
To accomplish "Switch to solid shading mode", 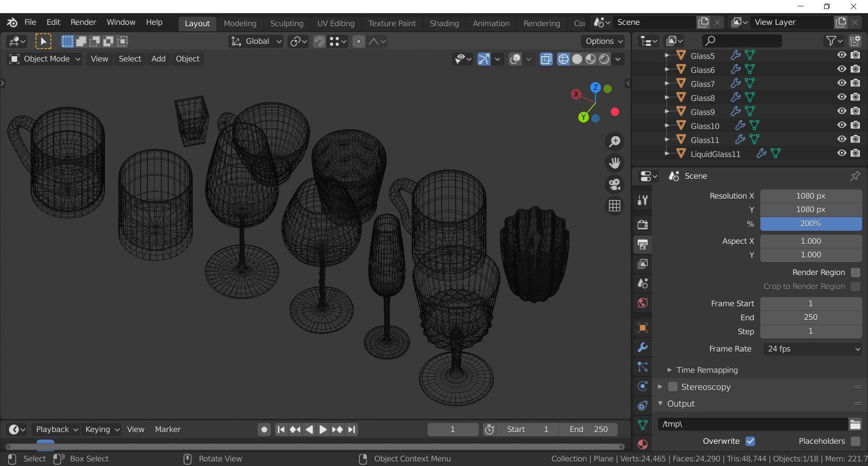I will pos(577,59).
